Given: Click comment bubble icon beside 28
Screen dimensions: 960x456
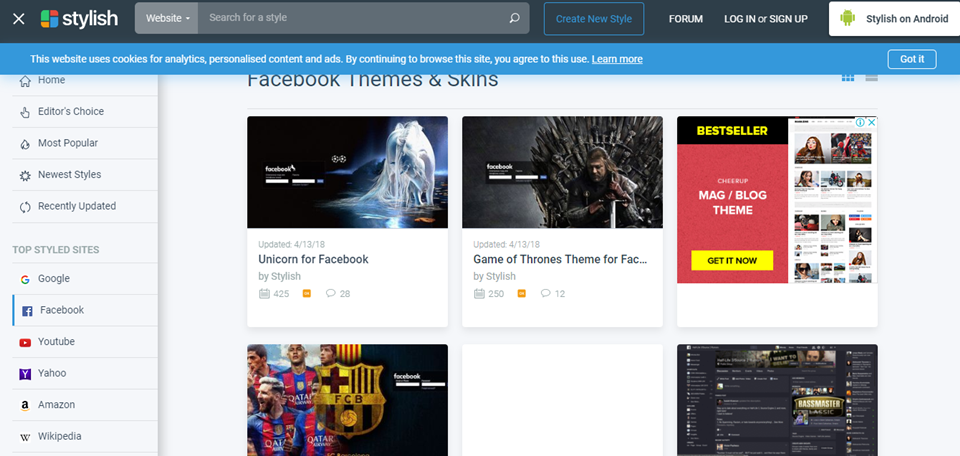Looking at the screenshot, I should [331, 293].
